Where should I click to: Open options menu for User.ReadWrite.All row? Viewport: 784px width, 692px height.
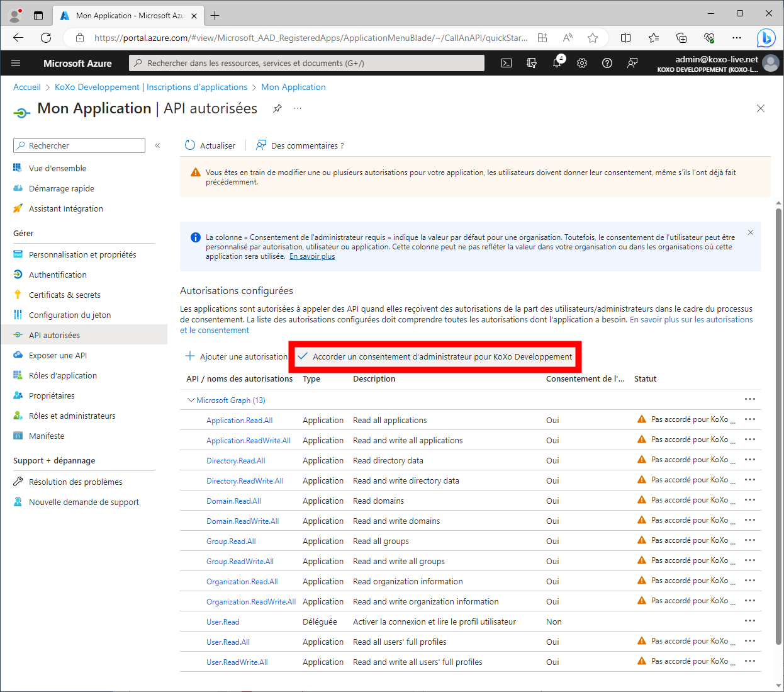[x=750, y=661]
